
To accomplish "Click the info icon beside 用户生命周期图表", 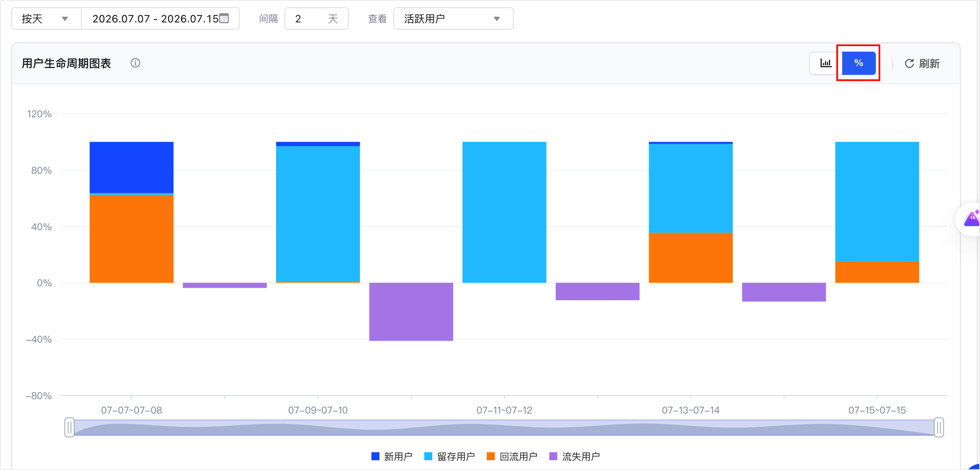I will click(x=135, y=63).
